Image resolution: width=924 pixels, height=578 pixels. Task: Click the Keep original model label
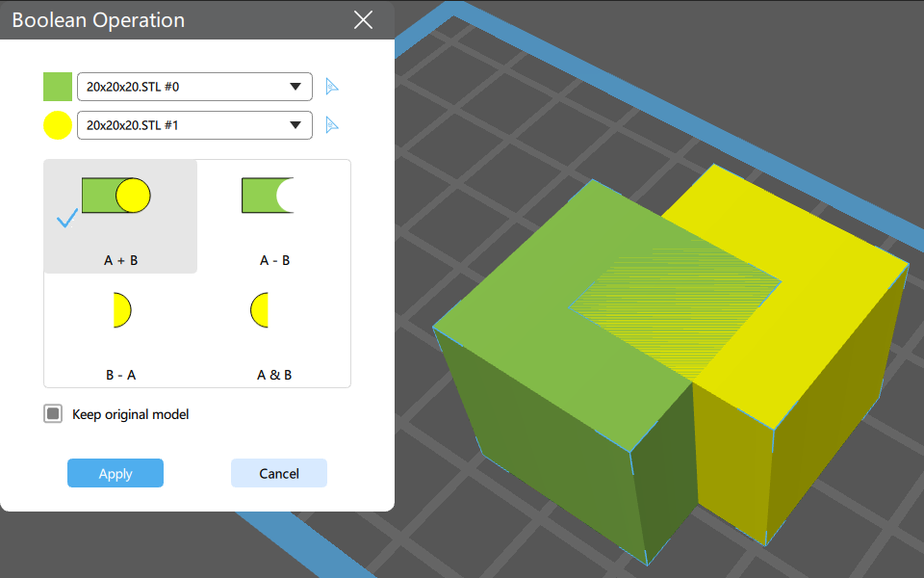tap(130, 414)
